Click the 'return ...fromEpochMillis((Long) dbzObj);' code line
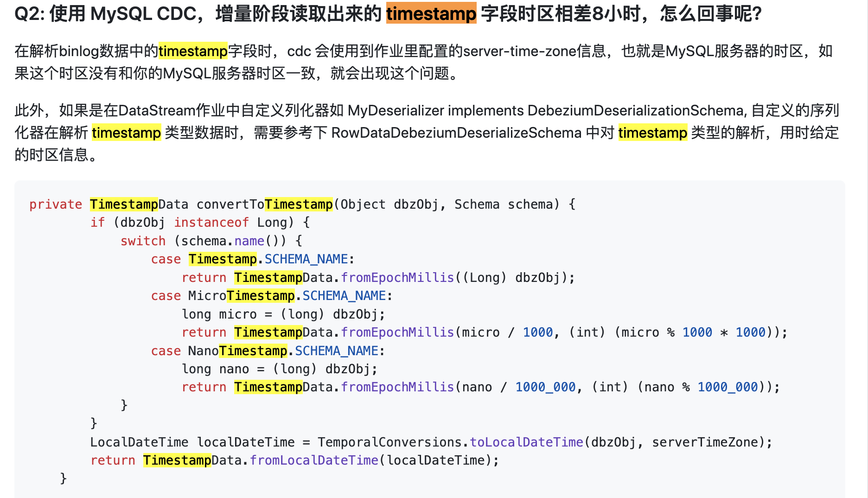This screenshot has width=868, height=498. [x=378, y=278]
